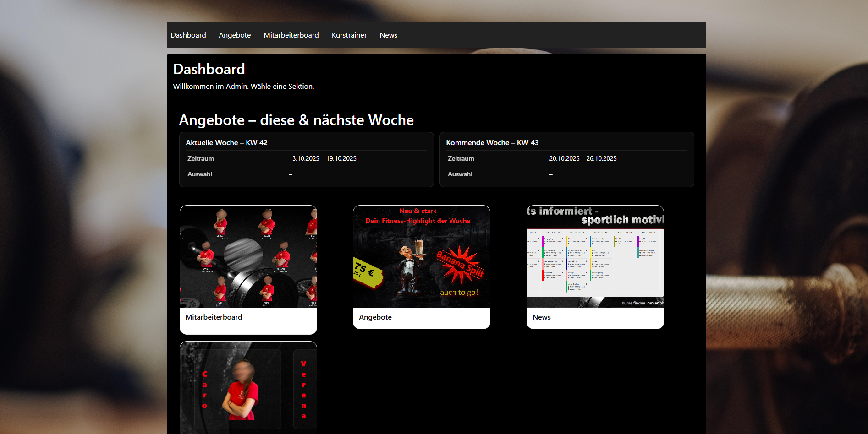The image size is (868, 434).
Task: Switch to News in the top navigation
Action: (x=388, y=35)
